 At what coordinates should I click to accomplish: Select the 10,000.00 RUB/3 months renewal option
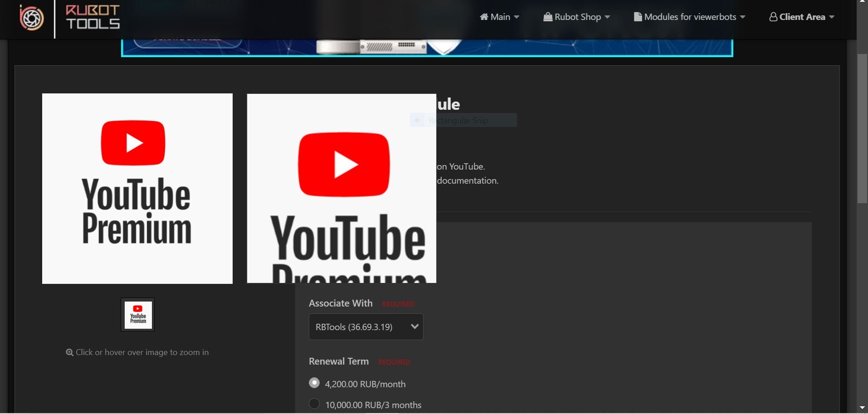tap(314, 404)
